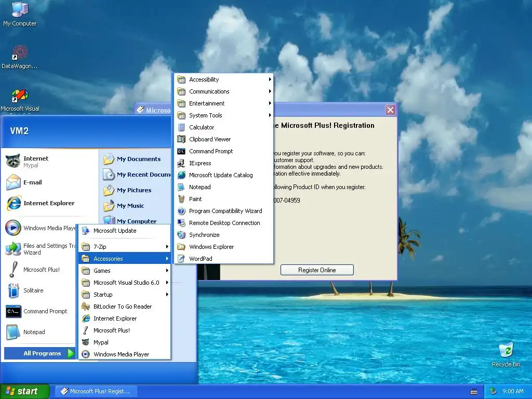
Task: Open My Computer desktop icon
Action: [20, 9]
